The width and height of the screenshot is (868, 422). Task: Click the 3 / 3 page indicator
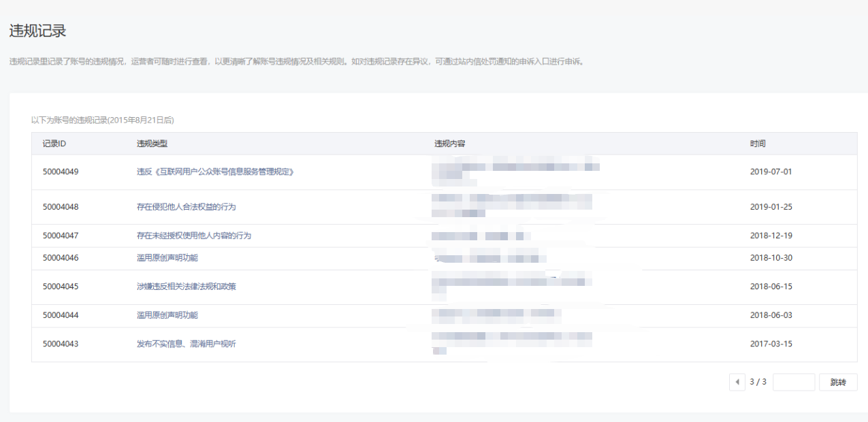pyautogui.click(x=758, y=382)
